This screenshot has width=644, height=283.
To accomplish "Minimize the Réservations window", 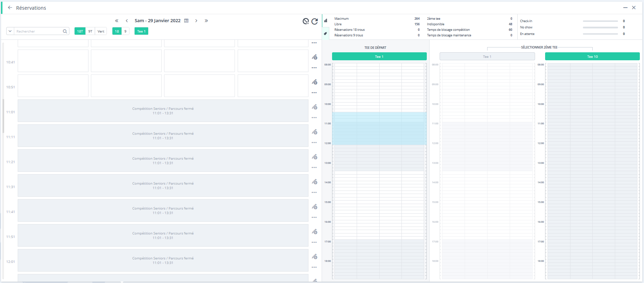I will tap(625, 8).
